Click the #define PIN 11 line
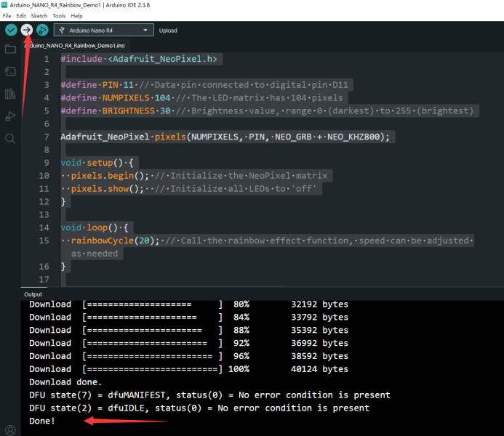Screen dimensions: 504x436 (x=204, y=85)
